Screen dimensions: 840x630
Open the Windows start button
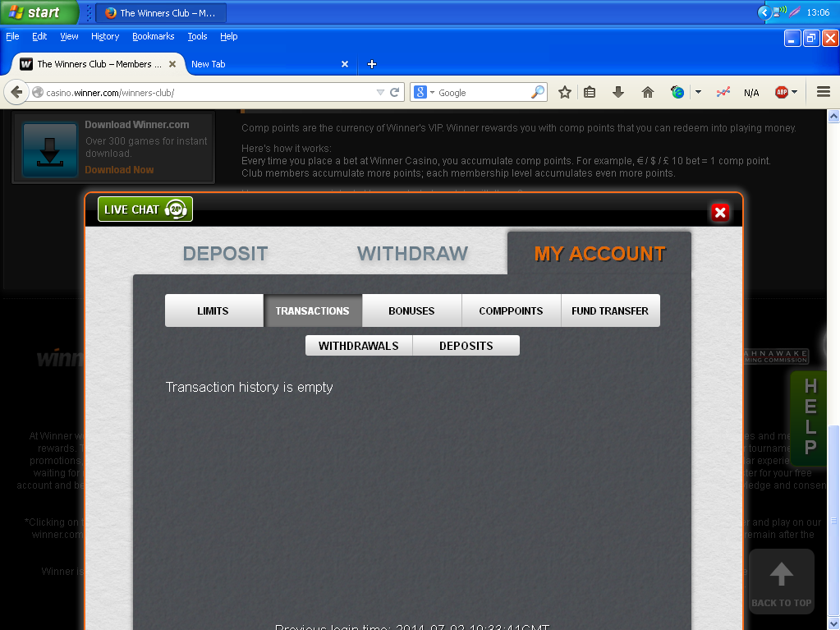tap(39, 12)
